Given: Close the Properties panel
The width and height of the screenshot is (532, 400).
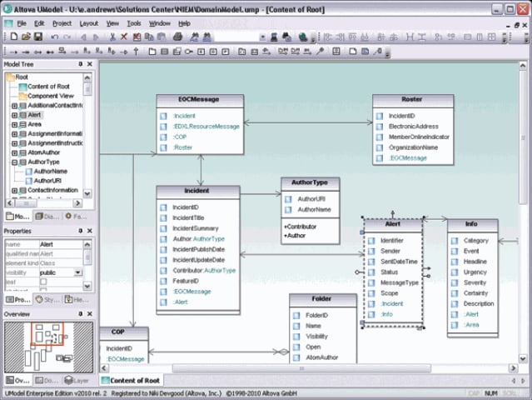Looking at the screenshot, I should (90, 231).
